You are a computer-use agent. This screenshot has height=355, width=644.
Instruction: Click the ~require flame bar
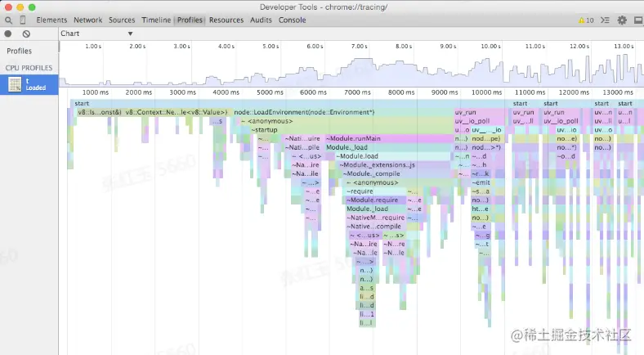coord(376,191)
